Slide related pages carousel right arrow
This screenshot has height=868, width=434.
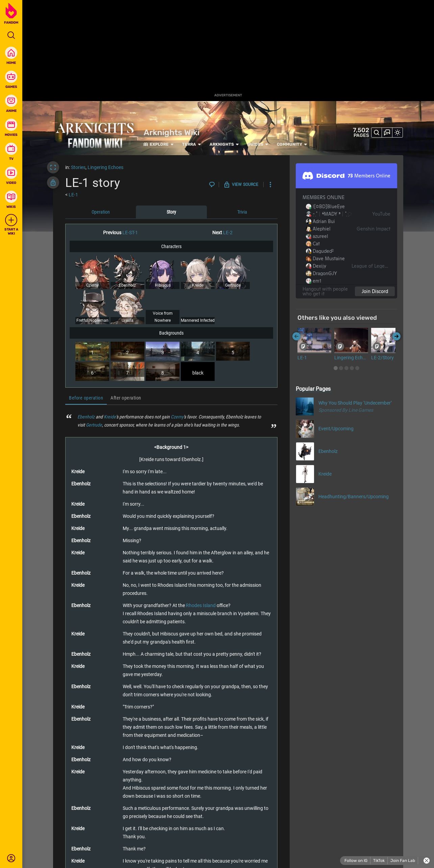point(396,336)
